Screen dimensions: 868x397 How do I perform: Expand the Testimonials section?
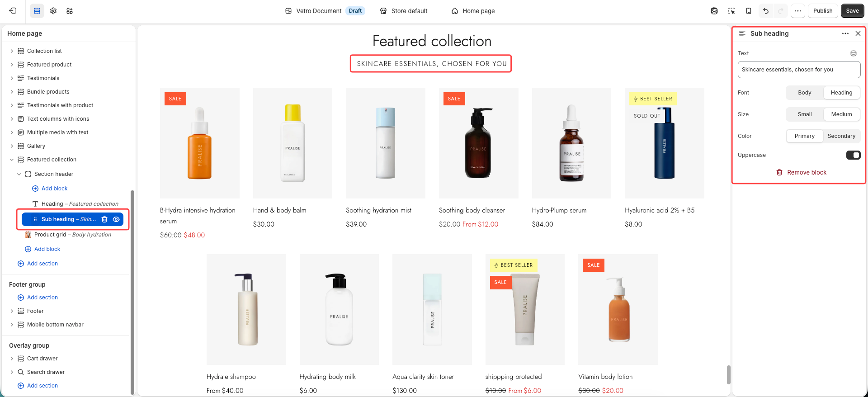point(12,78)
